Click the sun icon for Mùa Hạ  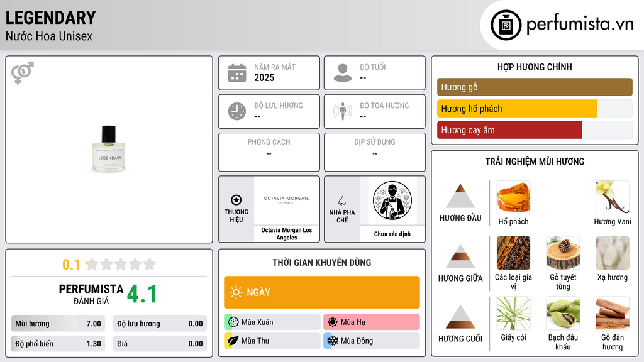[333, 322]
